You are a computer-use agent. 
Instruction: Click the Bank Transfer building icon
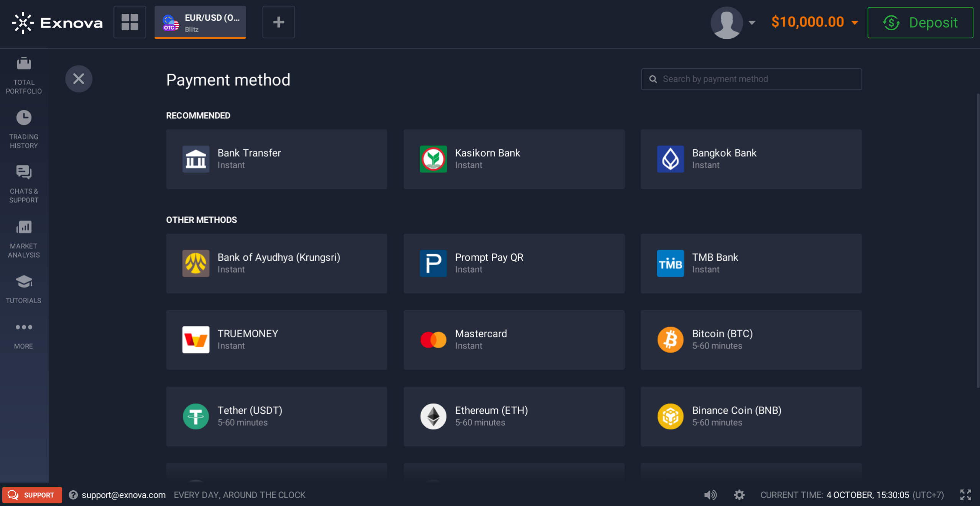(196, 159)
